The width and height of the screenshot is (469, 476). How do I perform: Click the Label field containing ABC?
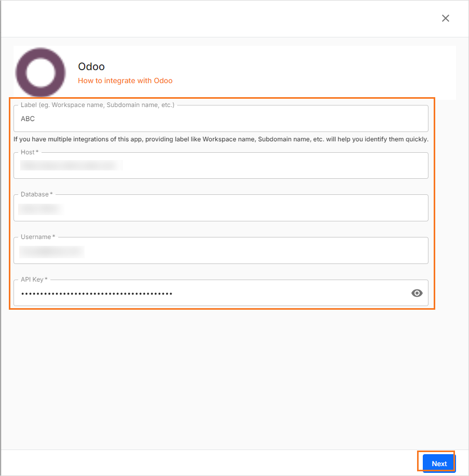(x=221, y=118)
